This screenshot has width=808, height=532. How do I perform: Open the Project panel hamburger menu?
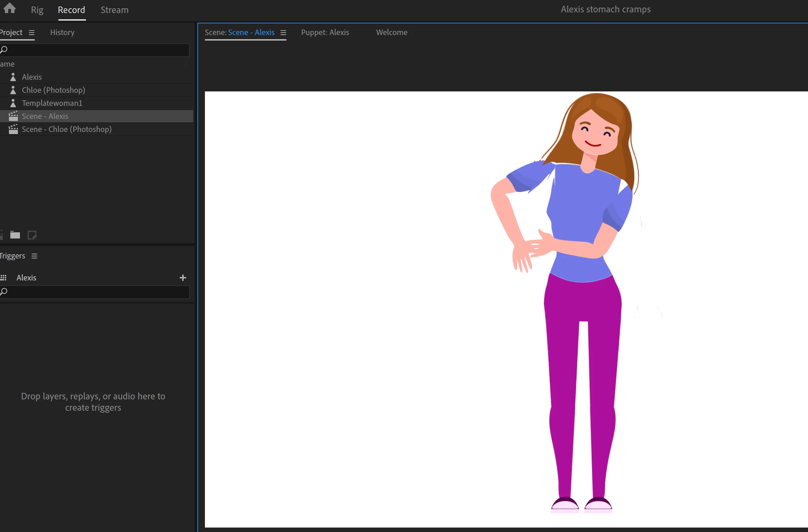pyautogui.click(x=32, y=33)
